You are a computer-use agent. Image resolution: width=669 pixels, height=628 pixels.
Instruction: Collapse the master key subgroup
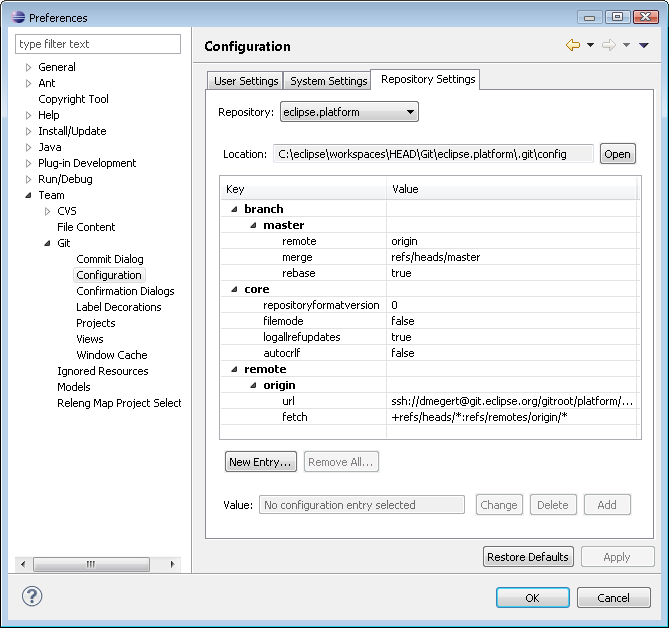coord(253,225)
